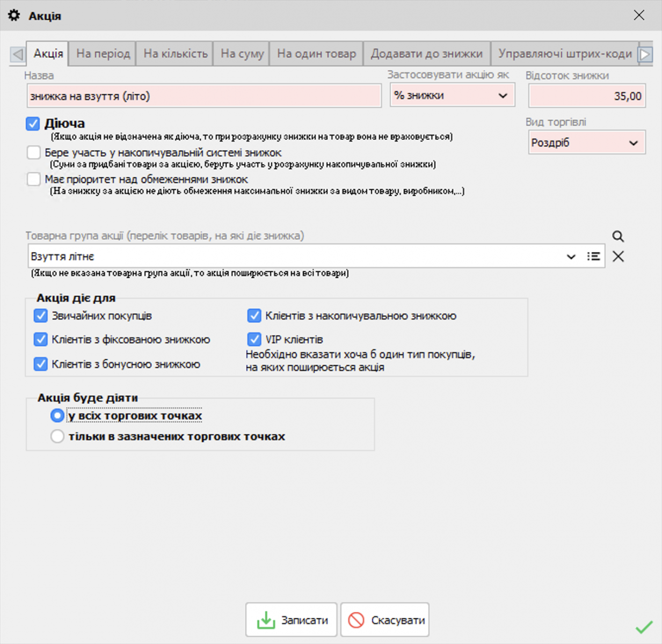Expand the Товарна група акції dropdown
This screenshot has height=644, width=662.
click(571, 257)
